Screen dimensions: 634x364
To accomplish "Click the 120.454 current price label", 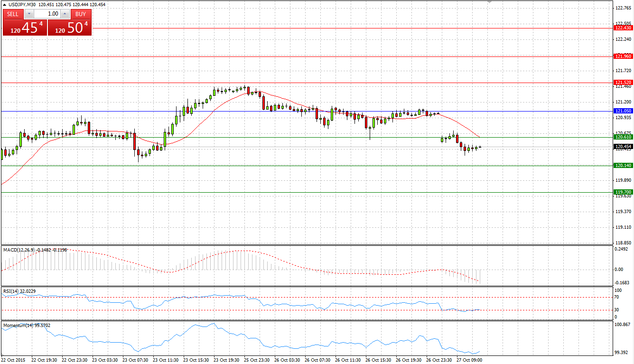I will point(623,147).
